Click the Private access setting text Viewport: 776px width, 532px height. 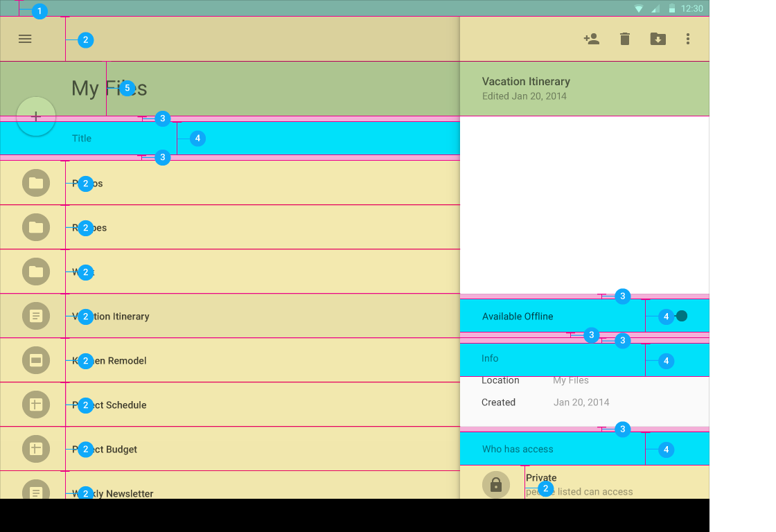point(542,478)
